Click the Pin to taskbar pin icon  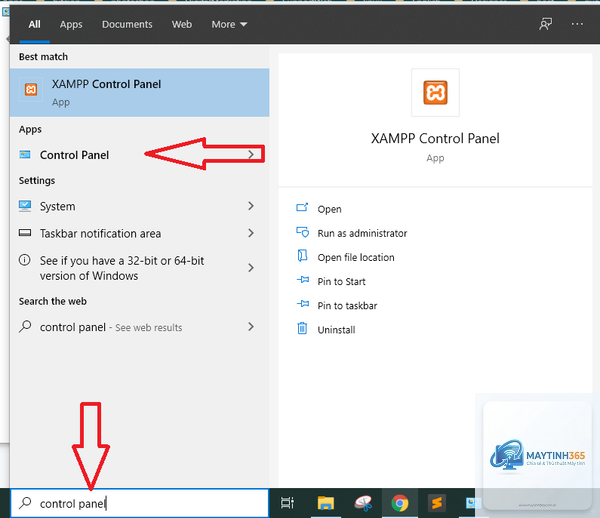point(303,304)
